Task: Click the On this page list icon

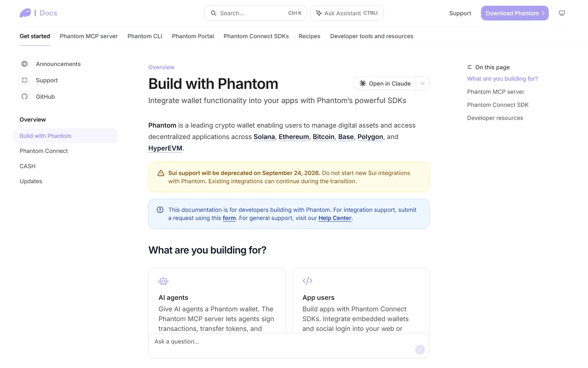Action: coord(470,67)
